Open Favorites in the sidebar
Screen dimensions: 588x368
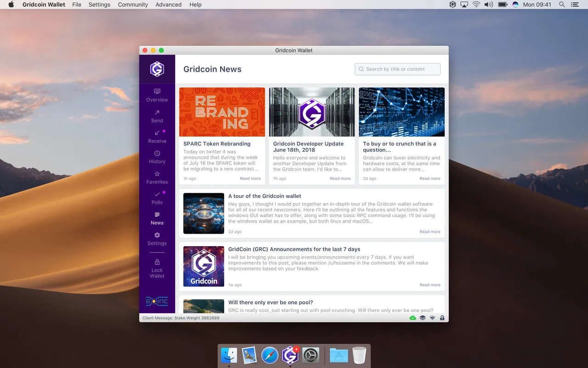(x=157, y=178)
